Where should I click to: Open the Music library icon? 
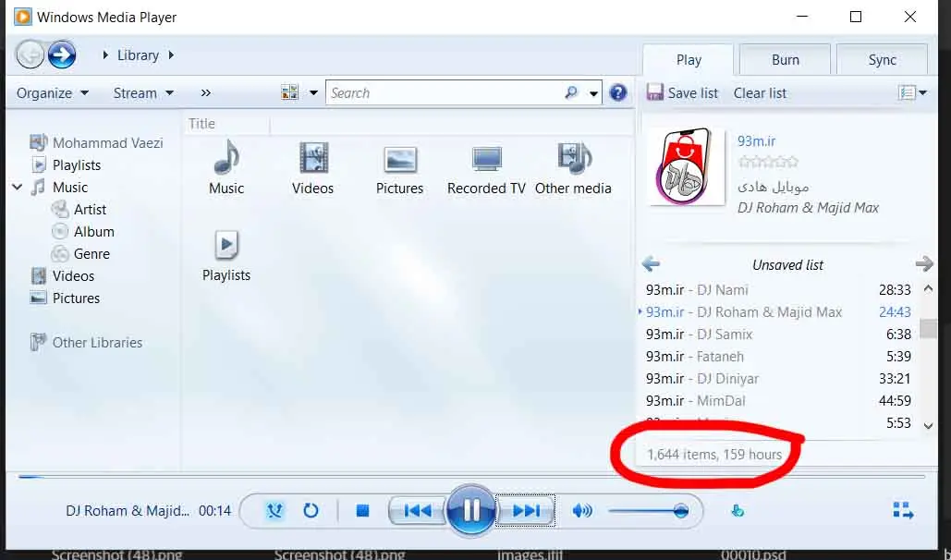click(x=226, y=167)
